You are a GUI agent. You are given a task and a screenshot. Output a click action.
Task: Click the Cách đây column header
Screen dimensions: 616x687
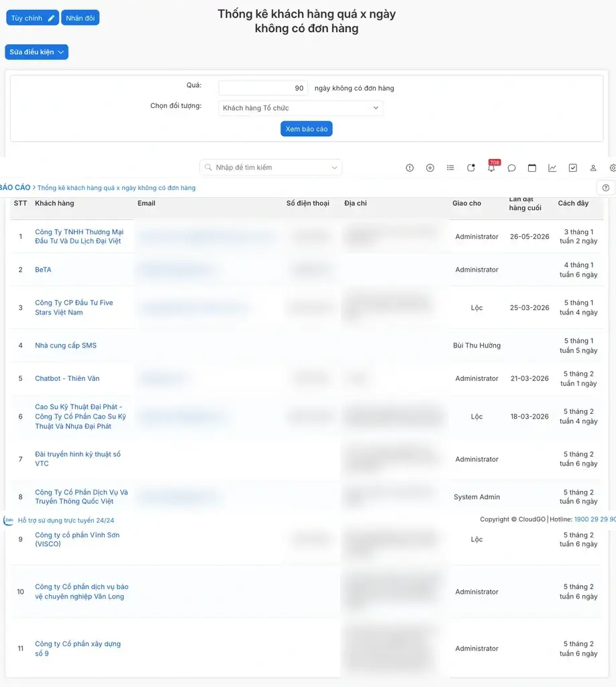[573, 203]
